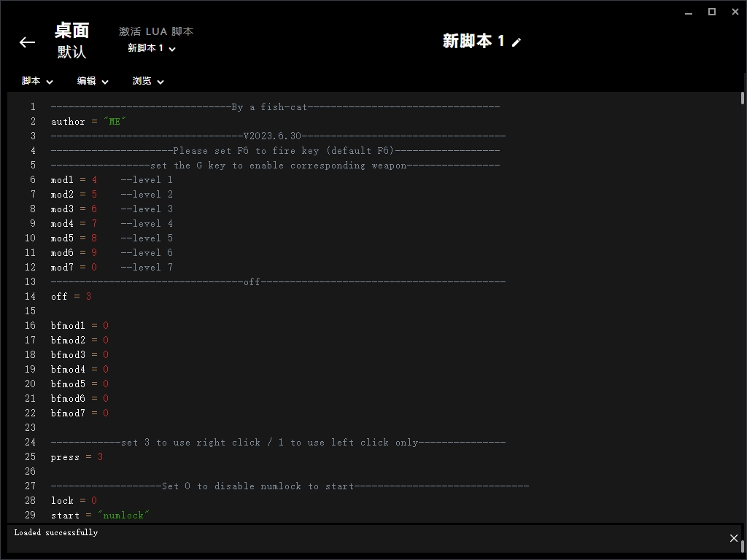Place cursor on the 'press = 3' line
This screenshot has width=747, height=560.
[x=77, y=457]
